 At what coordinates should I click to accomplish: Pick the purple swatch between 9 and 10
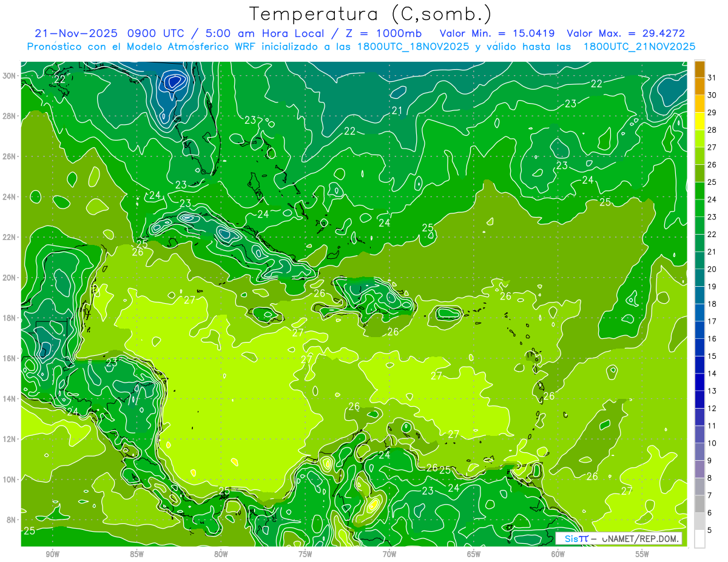(x=699, y=452)
